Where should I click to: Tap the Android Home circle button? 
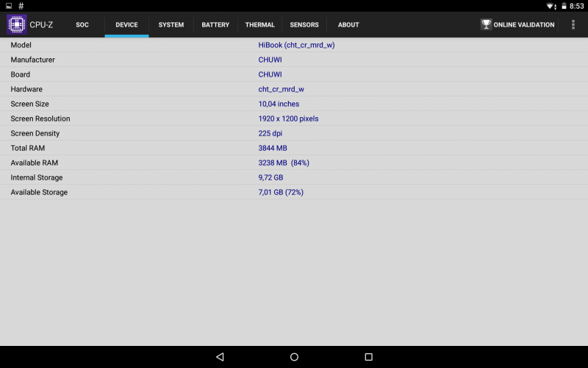coord(294,357)
